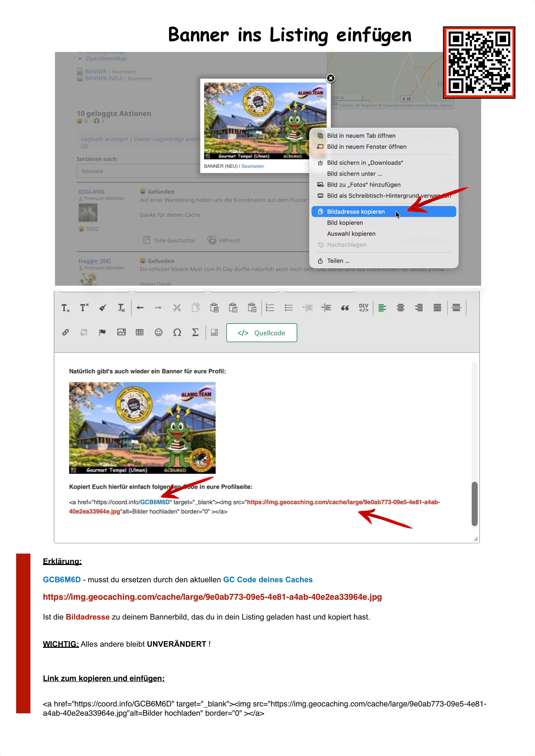The height and width of the screenshot is (756, 535).
Task: Click the block quote icon
Action: [x=345, y=308]
